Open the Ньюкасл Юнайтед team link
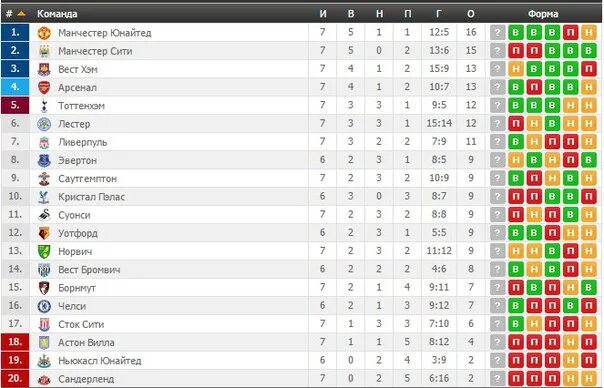The height and width of the screenshot is (388, 604). pyautogui.click(x=100, y=361)
